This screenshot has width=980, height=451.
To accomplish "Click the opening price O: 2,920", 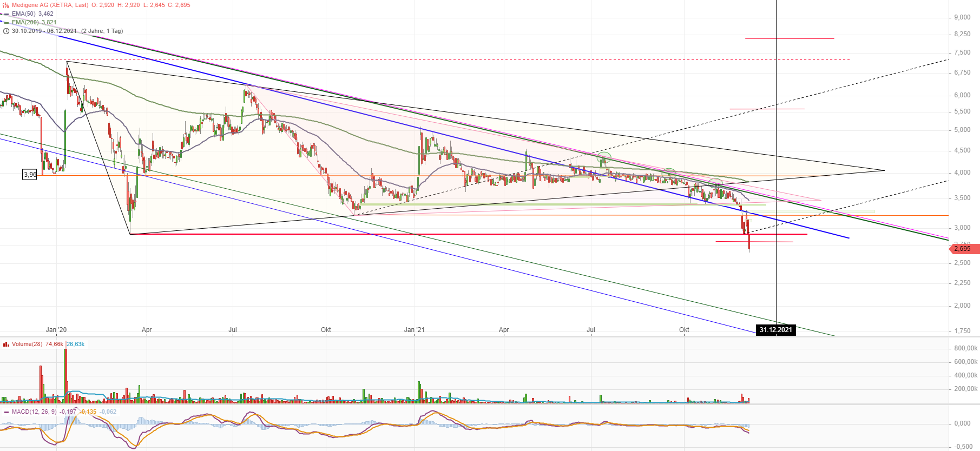I will click(102, 5).
